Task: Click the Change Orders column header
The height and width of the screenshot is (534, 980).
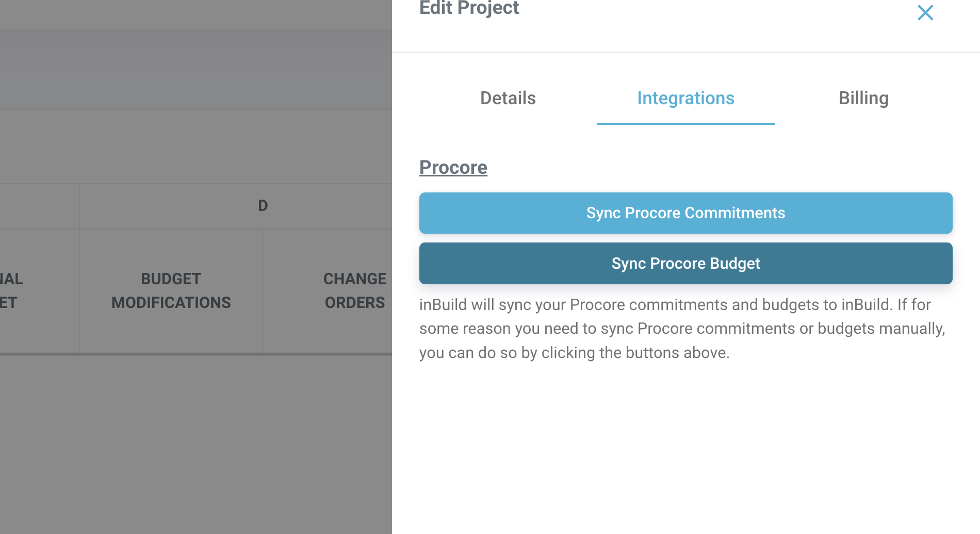Action: pos(354,290)
